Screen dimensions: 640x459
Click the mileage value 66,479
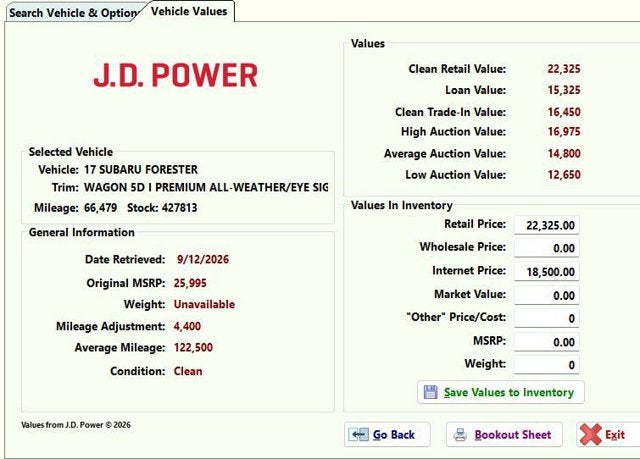(100, 208)
